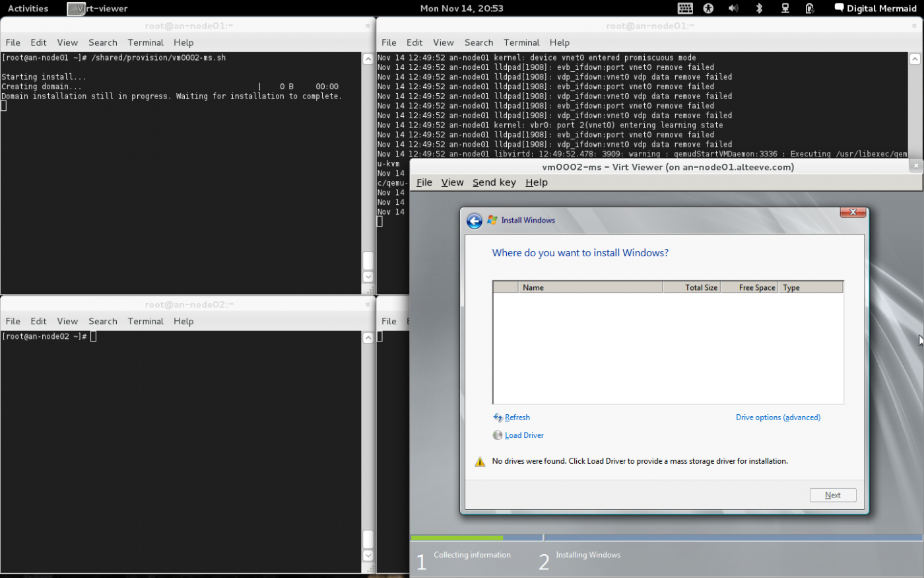Click the Refresh icon link
The image size is (924, 578).
498,417
